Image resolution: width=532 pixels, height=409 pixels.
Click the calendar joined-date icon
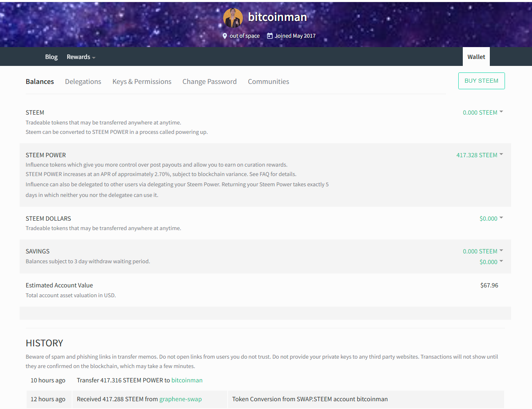tap(269, 36)
